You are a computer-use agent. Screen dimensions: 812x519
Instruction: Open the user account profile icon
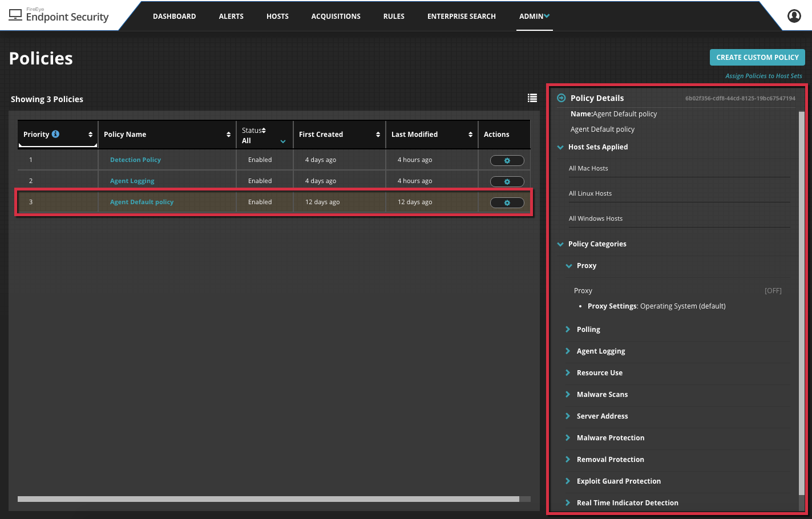tap(794, 16)
